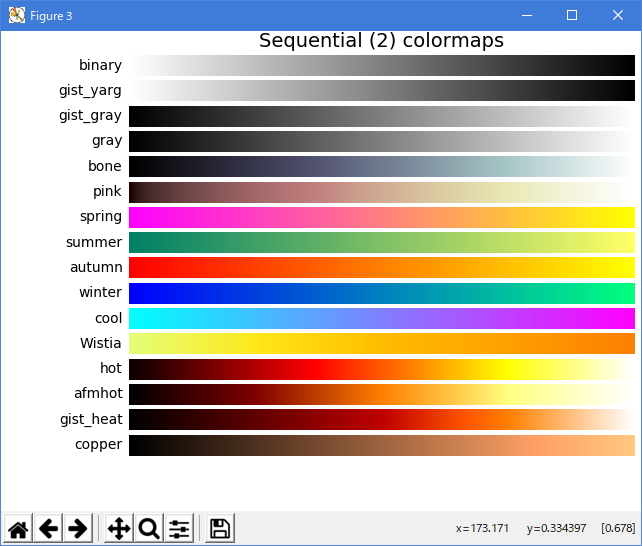642x546 pixels.
Task: Click the 'pink' label text
Action: click(107, 192)
